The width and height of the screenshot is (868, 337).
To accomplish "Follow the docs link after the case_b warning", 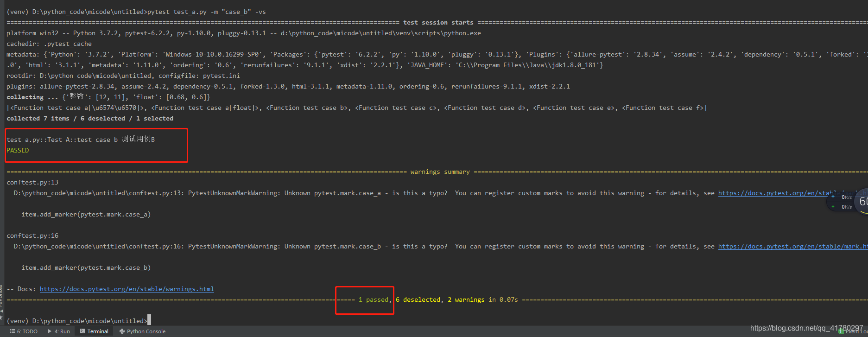I will coord(793,246).
